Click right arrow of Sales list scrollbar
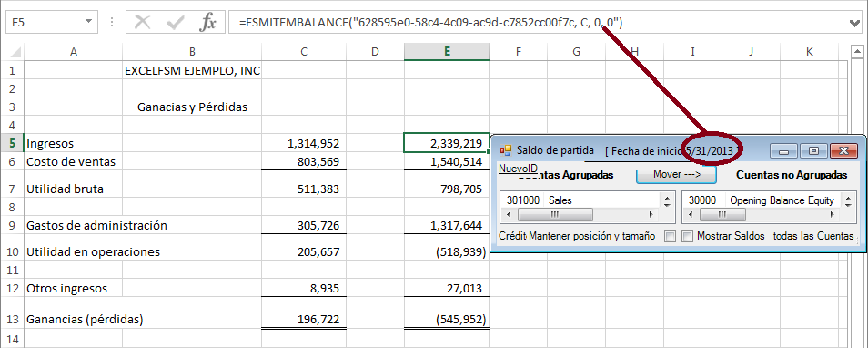Viewport: 868px width, 348px height. [651, 214]
